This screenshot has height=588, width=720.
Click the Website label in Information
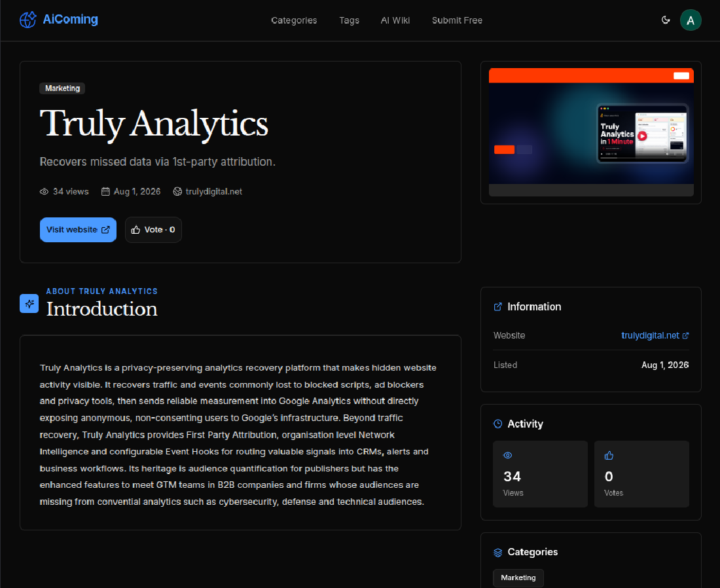click(509, 335)
